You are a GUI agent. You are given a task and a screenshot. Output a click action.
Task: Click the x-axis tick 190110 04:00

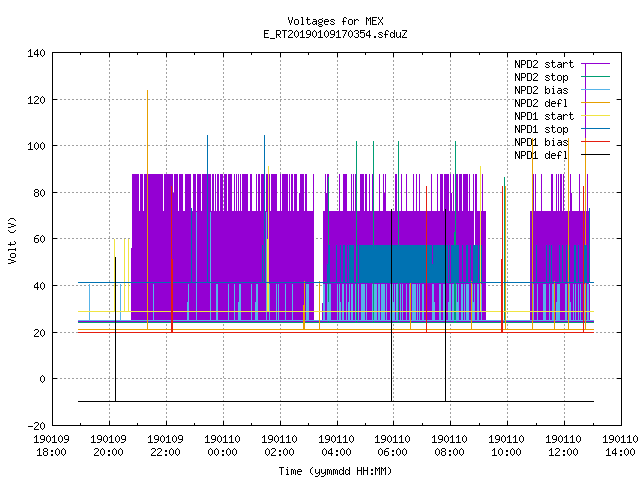coord(336,446)
